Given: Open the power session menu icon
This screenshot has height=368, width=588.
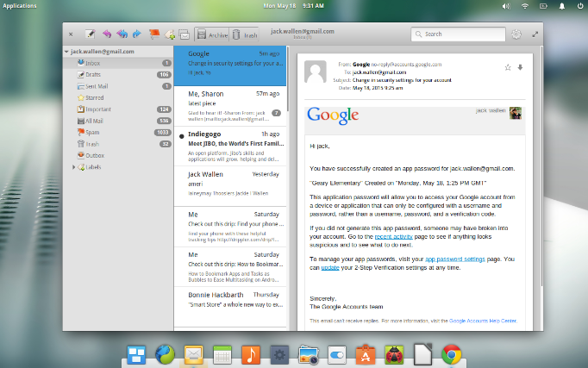Looking at the screenshot, I should (579, 6).
